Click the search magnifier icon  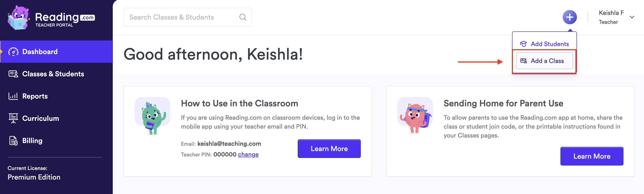coord(242,17)
